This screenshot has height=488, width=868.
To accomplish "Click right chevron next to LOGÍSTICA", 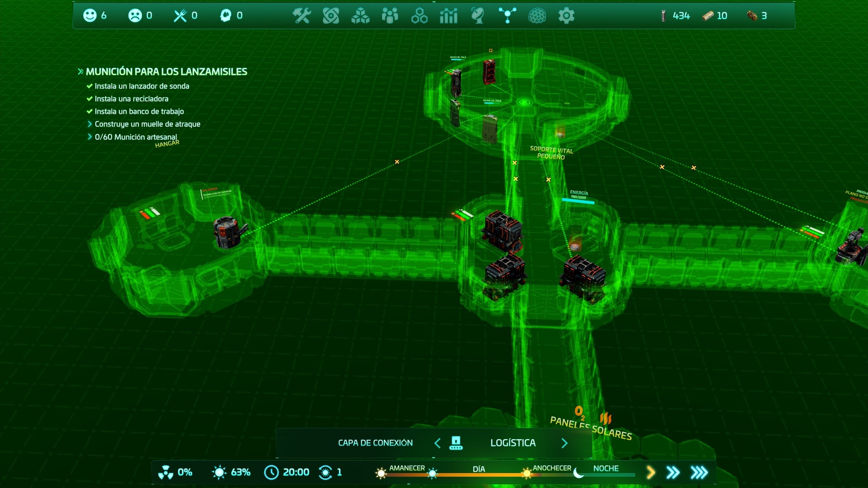I will tap(564, 443).
